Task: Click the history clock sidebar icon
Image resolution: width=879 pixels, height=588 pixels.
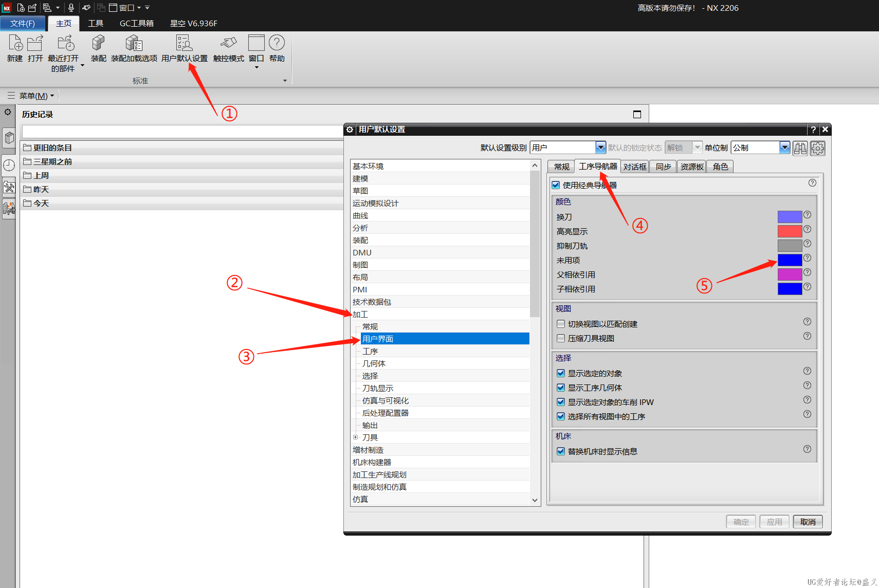Action: 9,165
